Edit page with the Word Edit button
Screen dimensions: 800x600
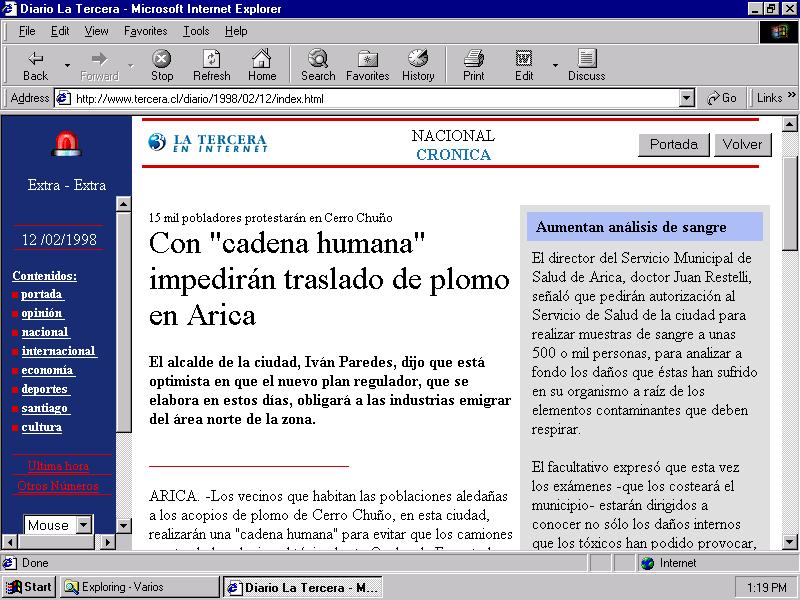pos(524,66)
